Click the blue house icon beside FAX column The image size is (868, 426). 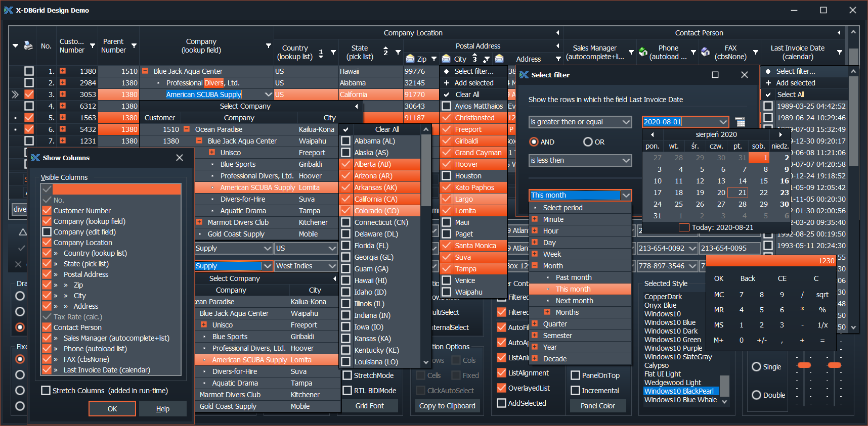[706, 52]
